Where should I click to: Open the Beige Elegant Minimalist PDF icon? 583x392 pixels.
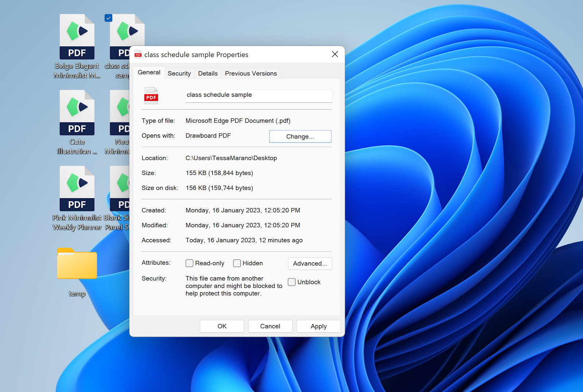click(x=77, y=36)
